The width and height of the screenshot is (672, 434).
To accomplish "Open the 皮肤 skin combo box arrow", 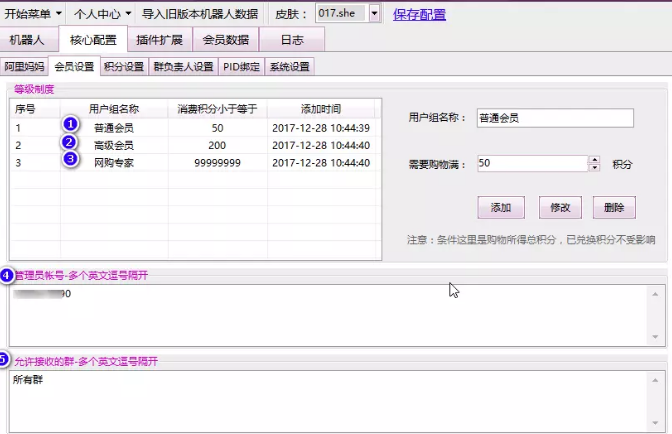I will pos(375,14).
